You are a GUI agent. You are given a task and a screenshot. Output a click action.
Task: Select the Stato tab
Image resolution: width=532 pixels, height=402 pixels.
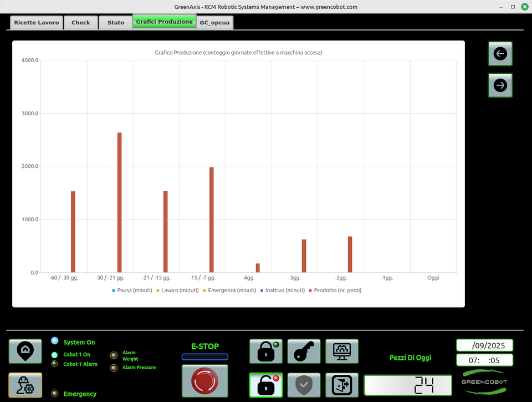(116, 23)
